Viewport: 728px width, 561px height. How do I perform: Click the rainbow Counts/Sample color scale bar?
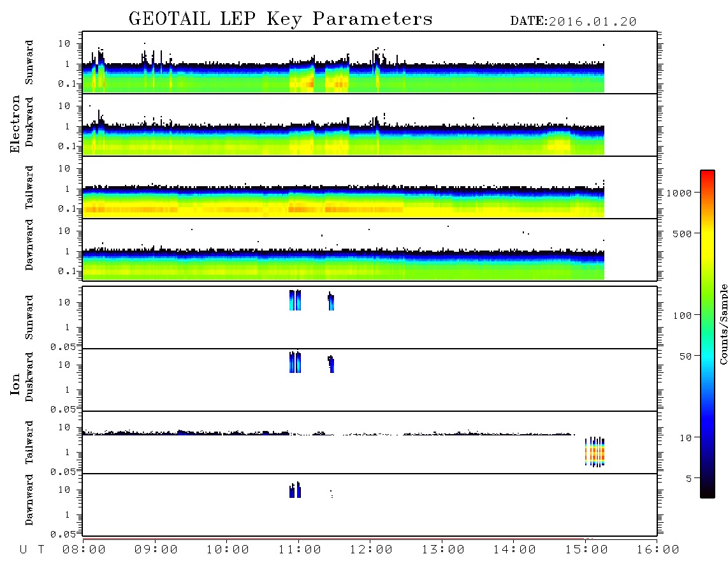(708, 335)
